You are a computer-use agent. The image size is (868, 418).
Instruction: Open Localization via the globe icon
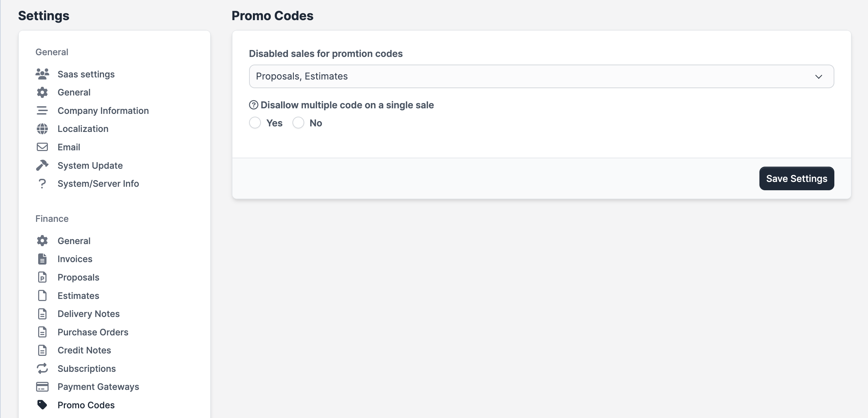click(42, 128)
